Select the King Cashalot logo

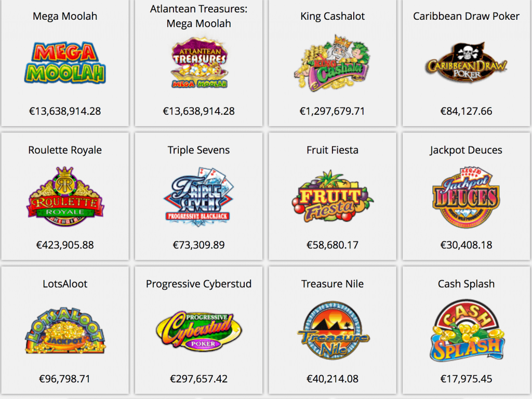332,63
